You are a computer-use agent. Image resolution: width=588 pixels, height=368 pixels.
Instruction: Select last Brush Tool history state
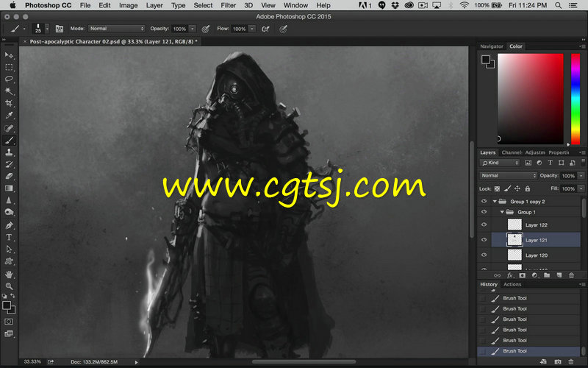(528, 351)
